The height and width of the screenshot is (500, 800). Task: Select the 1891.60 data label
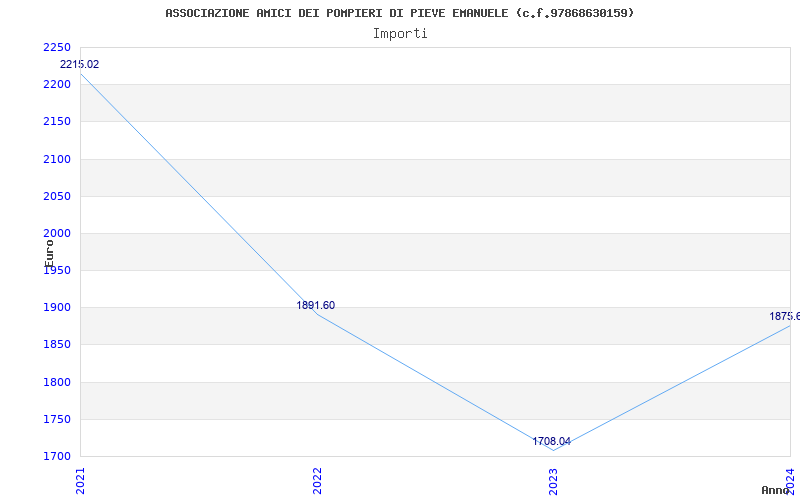click(316, 306)
